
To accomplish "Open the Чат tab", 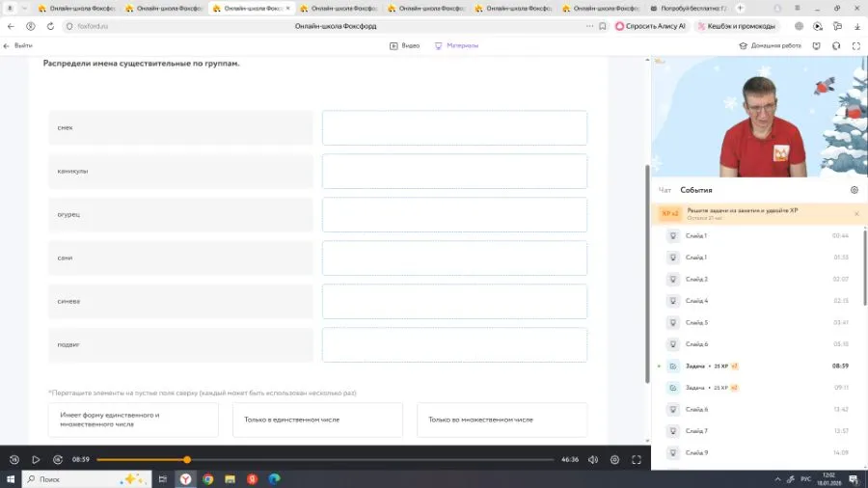I will (x=665, y=190).
